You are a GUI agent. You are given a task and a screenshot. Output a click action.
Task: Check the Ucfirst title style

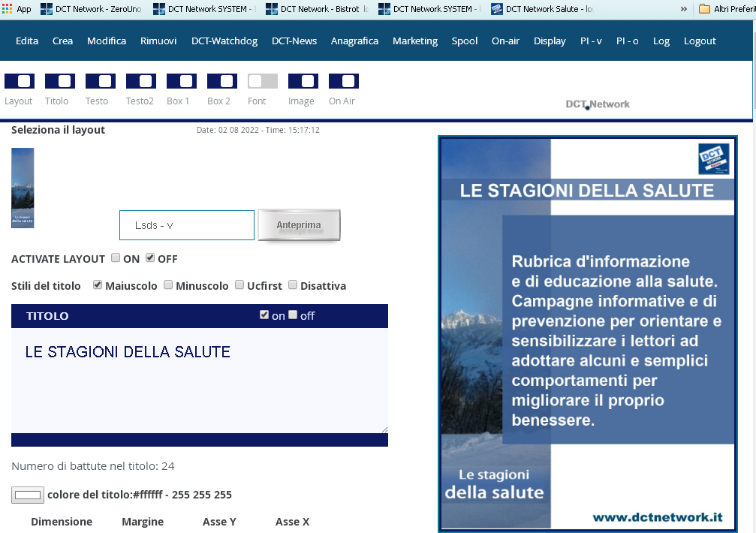point(239,285)
